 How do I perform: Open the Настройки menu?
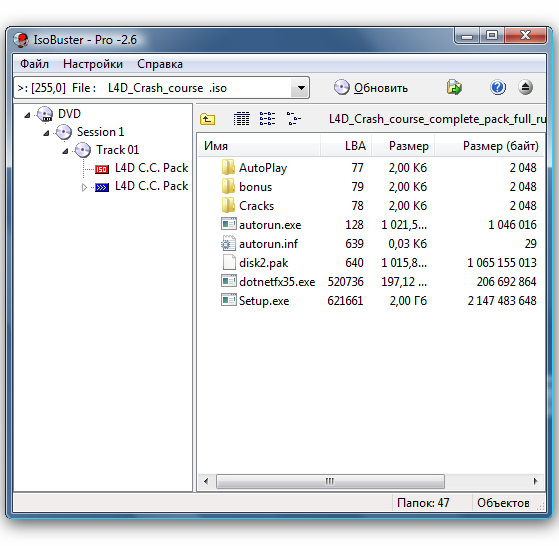pyautogui.click(x=93, y=64)
